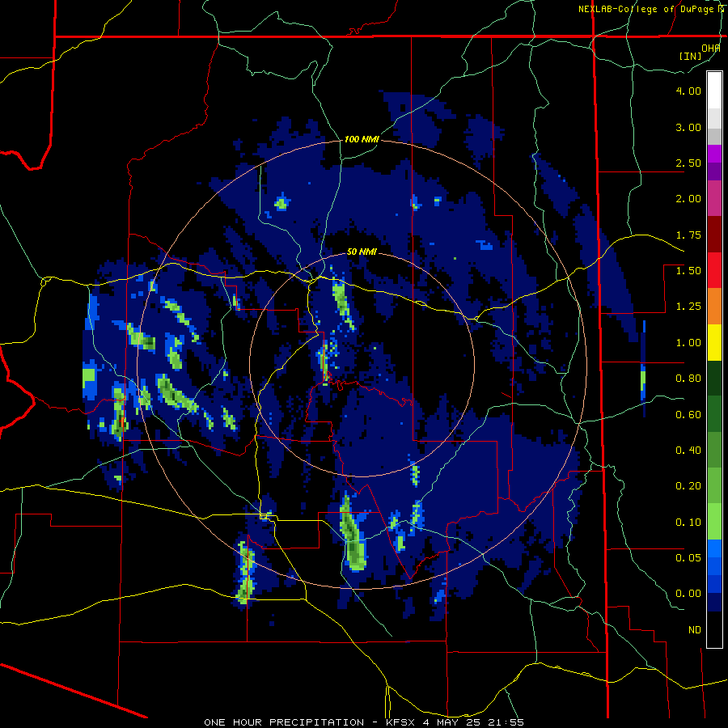Click the dark red 1.75 legend swatch
Viewport: 728px width, 728px height.
tap(714, 235)
